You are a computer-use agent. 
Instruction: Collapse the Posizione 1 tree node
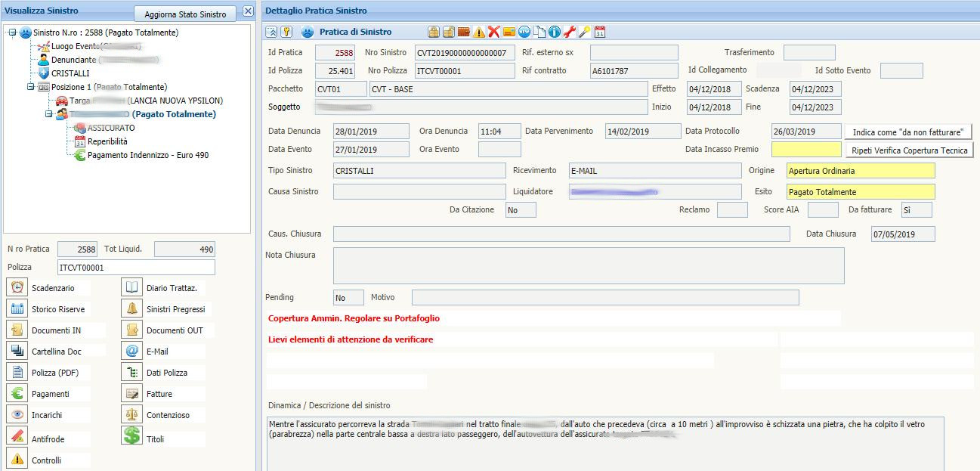30,87
